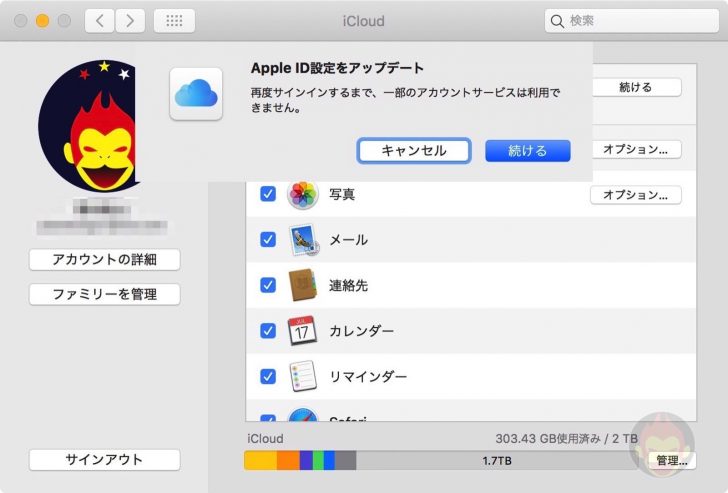Select the メール label
The height and width of the screenshot is (493, 728).
point(349,240)
